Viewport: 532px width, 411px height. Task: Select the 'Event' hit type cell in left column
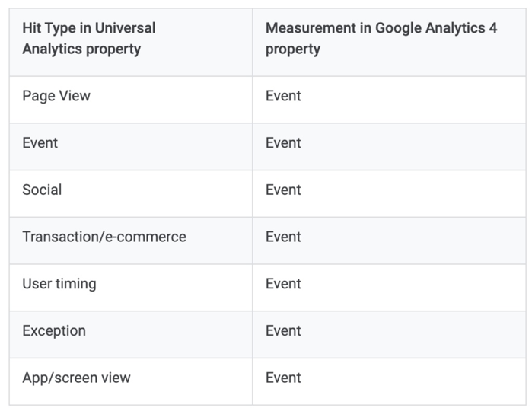(40, 143)
